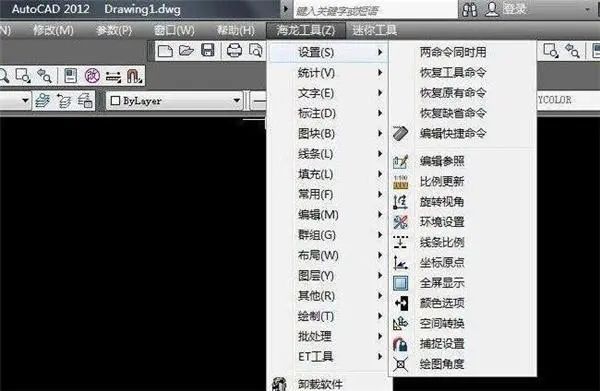Viewport: 600px width, 391px height.
Task: Expand the 批处理 submenu entry
Action: [328, 336]
